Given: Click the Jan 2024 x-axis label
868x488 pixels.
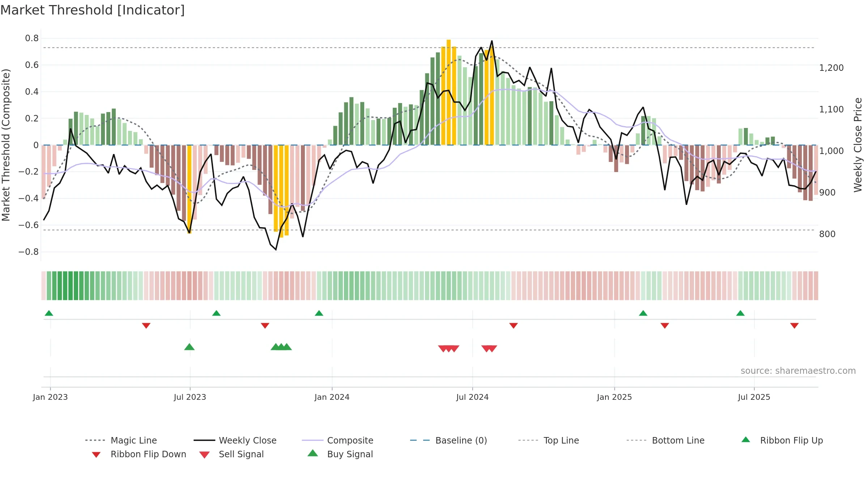Looking at the screenshot, I should [332, 397].
